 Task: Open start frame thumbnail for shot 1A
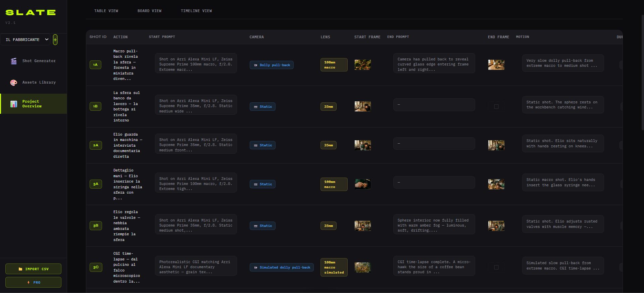coord(362,65)
